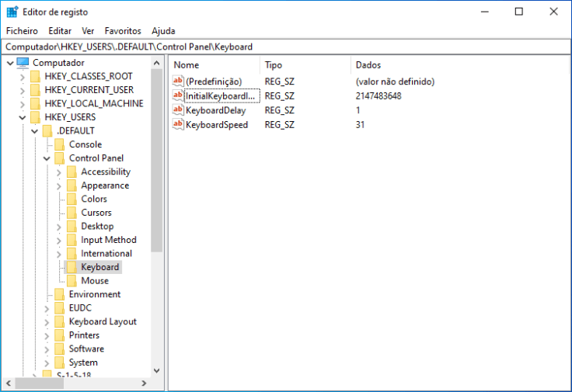Click the tree pane scroll down arrow
The image size is (572, 392).
[x=156, y=370]
